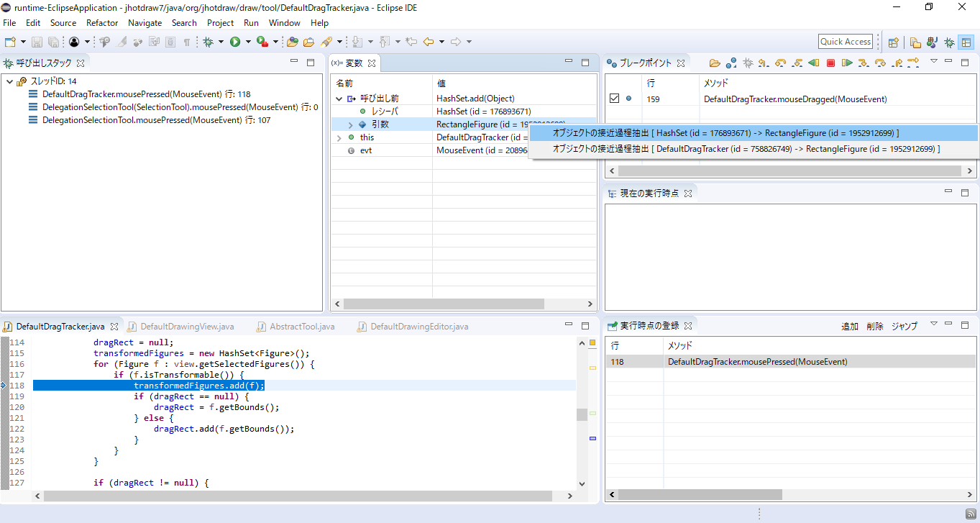Image resolution: width=980 pixels, height=523 pixels.
Task: Open the Run launch dropdown arrow
Action: pos(248,42)
